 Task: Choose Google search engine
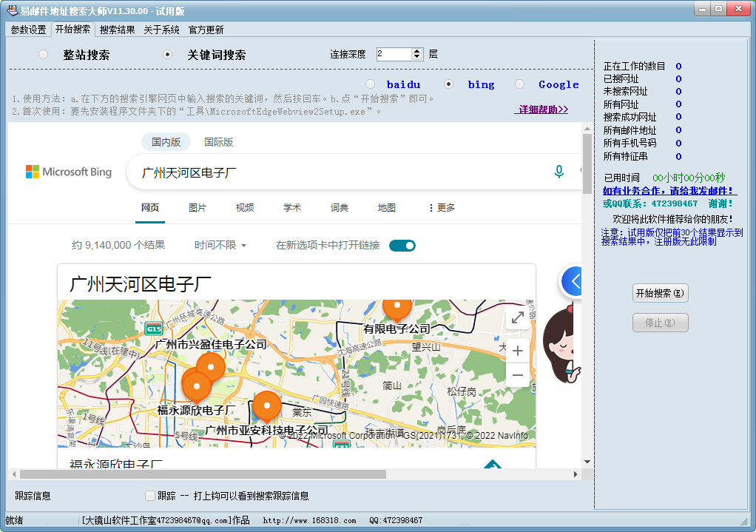pyautogui.click(x=519, y=84)
